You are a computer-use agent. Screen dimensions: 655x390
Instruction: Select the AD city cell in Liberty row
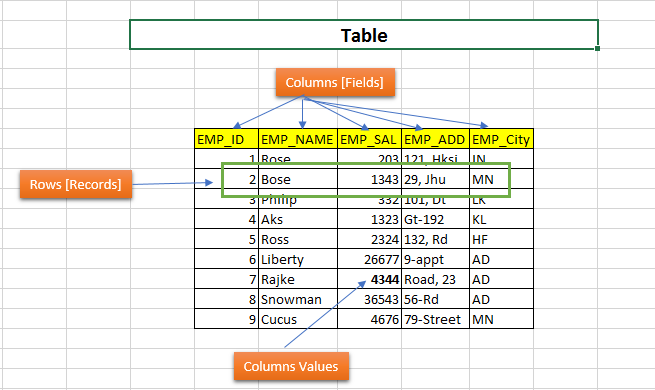(501, 259)
